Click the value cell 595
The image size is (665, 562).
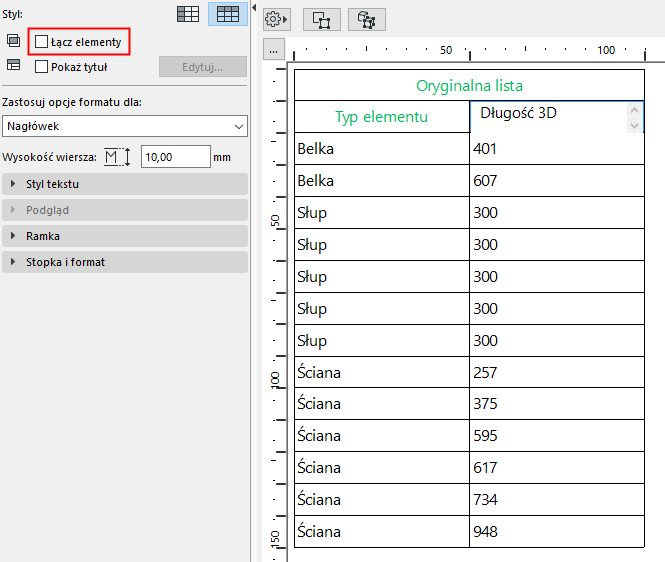[x=557, y=436]
